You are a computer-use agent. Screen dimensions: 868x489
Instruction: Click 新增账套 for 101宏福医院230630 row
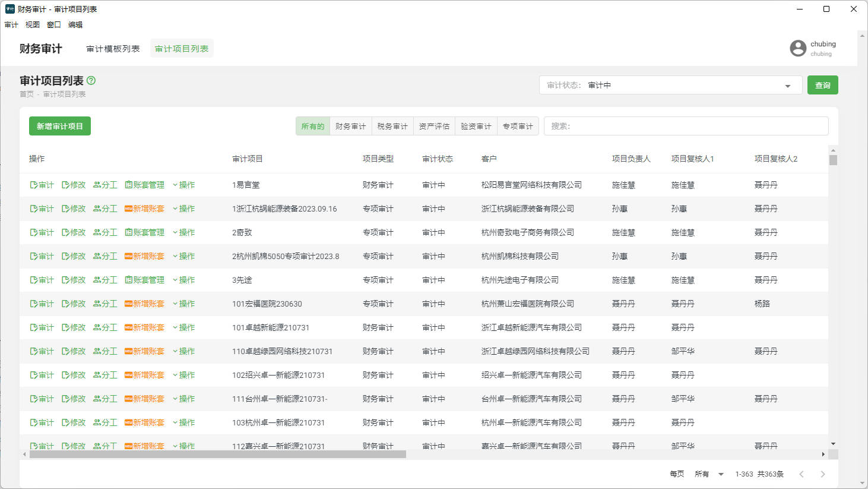(x=144, y=304)
